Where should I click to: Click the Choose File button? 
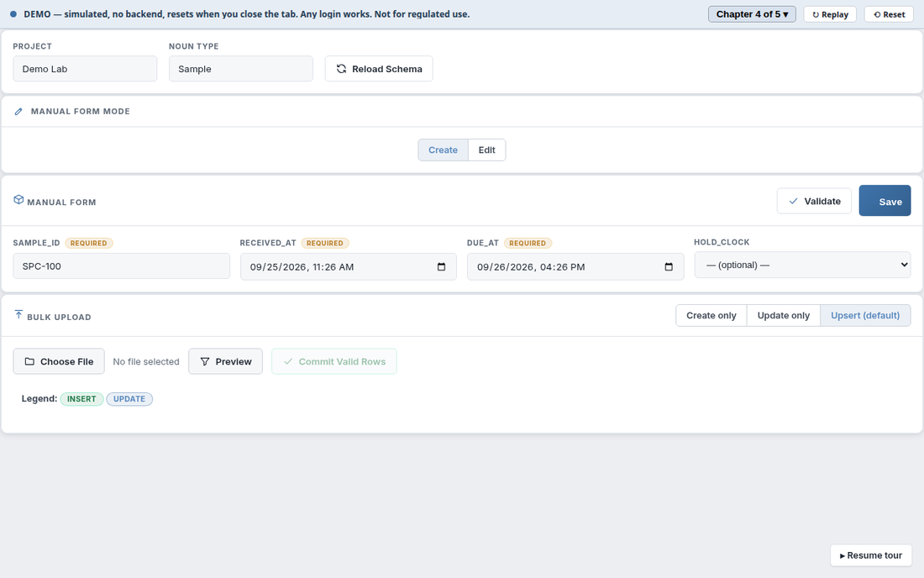point(59,361)
